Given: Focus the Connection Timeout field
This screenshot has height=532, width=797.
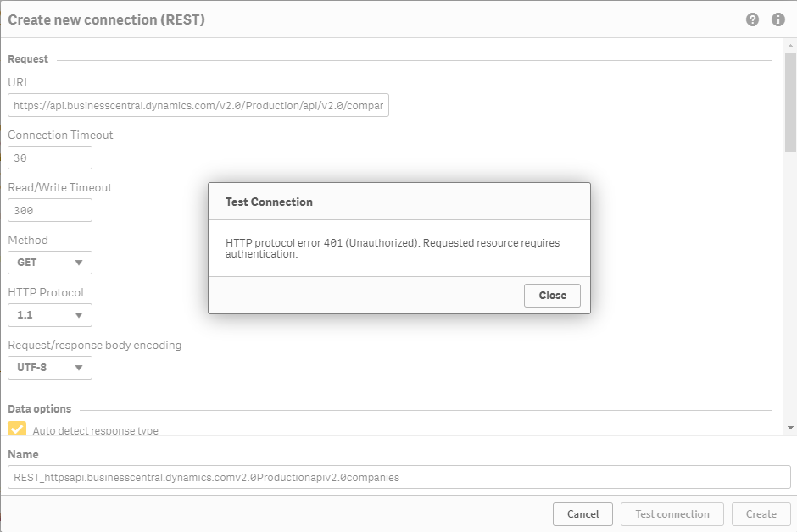Looking at the screenshot, I should tap(50, 158).
